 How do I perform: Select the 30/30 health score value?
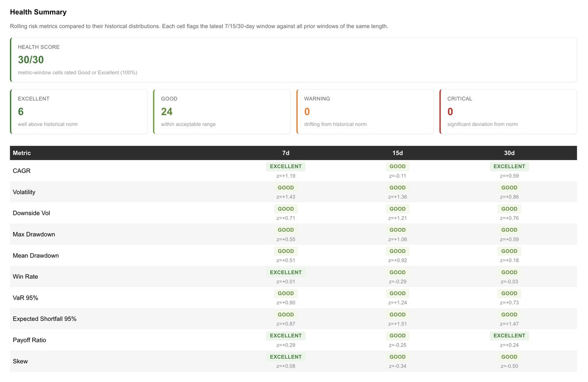click(x=31, y=60)
